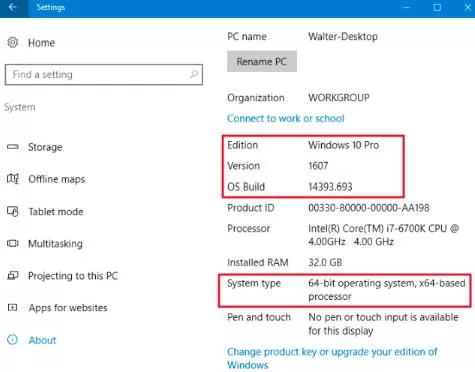The width and height of the screenshot is (475, 372).
Task: Click the OS Build label
Action: [246, 187]
